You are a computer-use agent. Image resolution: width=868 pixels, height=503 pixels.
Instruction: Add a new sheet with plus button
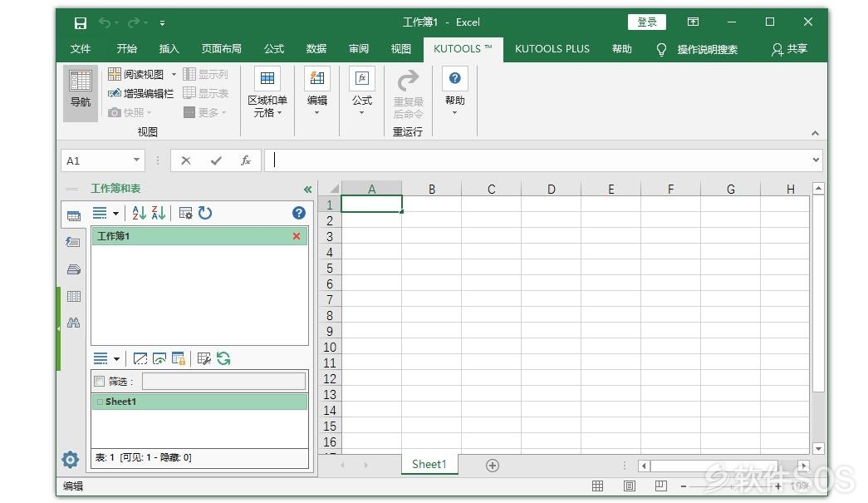(x=492, y=466)
